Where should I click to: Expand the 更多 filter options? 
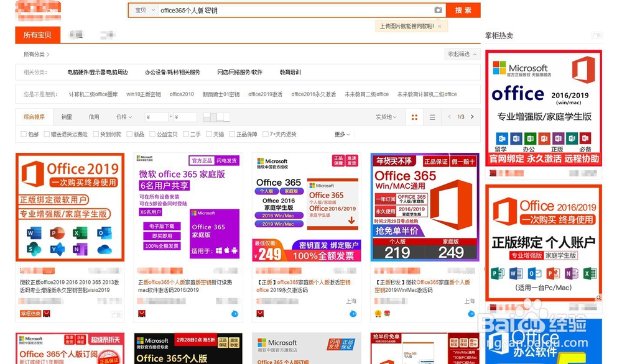point(342,134)
